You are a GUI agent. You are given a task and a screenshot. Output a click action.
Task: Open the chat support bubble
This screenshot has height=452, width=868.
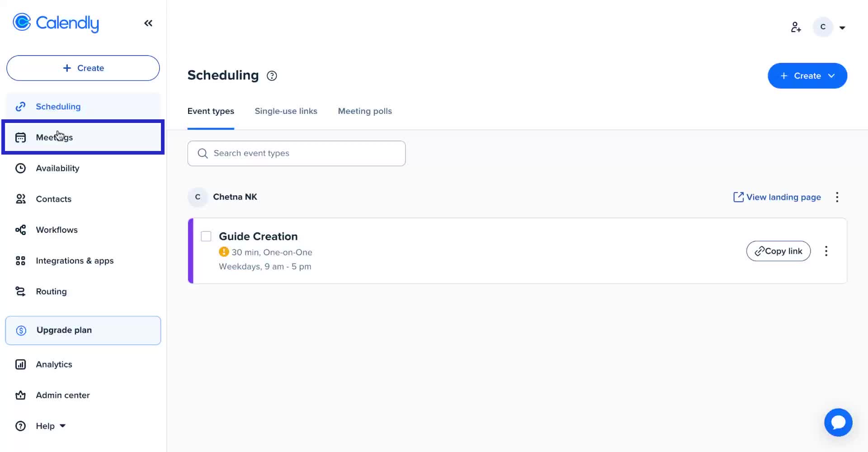point(838,422)
